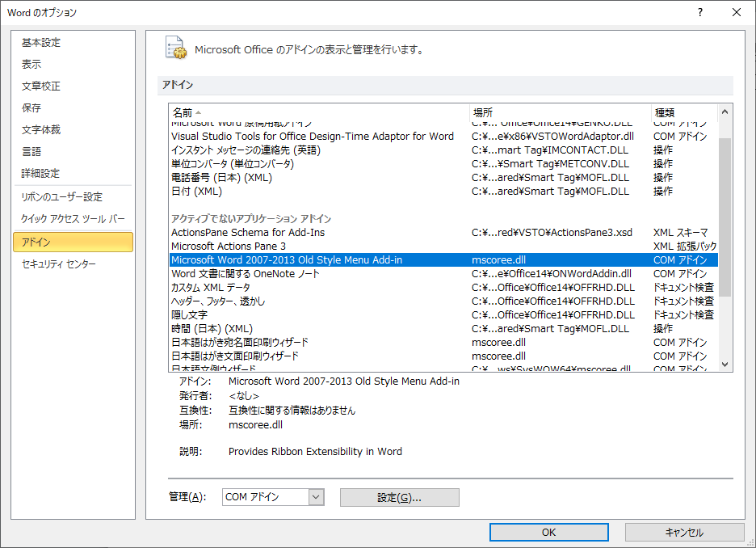Open リボンのユーザー設定
The width and height of the screenshot is (756, 548).
click(73, 197)
